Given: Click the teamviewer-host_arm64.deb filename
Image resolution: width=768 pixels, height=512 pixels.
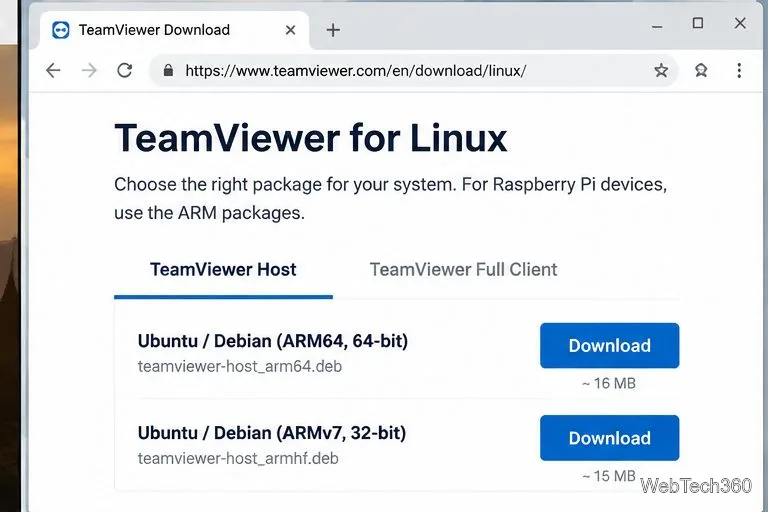Looking at the screenshot, I should tap(240, 366).
